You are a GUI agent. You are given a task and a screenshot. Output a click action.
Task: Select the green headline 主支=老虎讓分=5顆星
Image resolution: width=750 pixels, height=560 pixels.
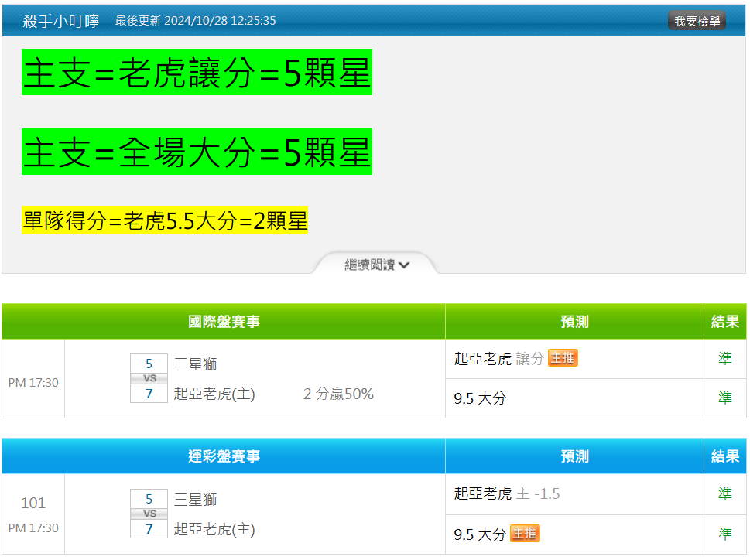[197, 72]
